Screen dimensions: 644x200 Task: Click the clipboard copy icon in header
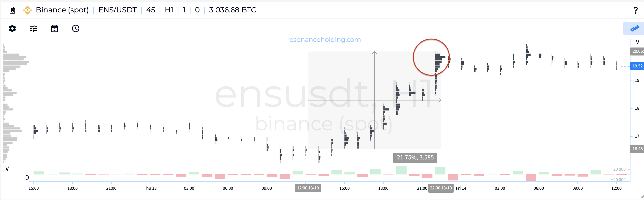(12, 10)
